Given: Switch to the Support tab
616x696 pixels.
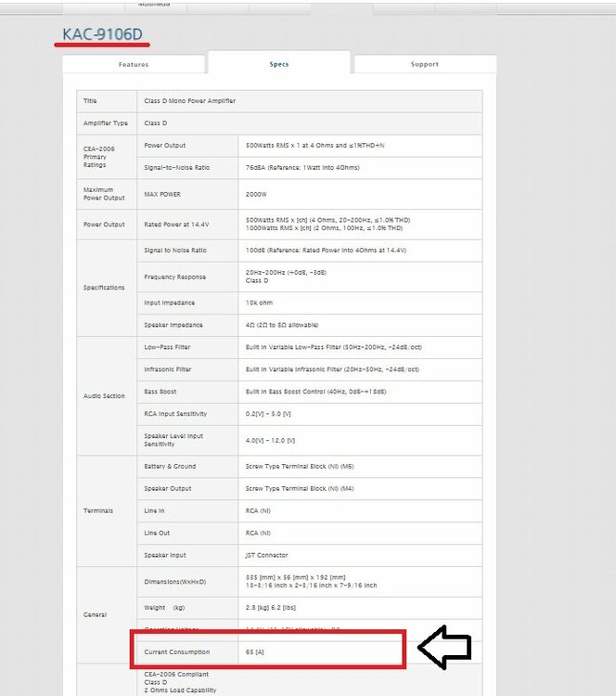Looking at the screenshot, I should tap(425, 64).
